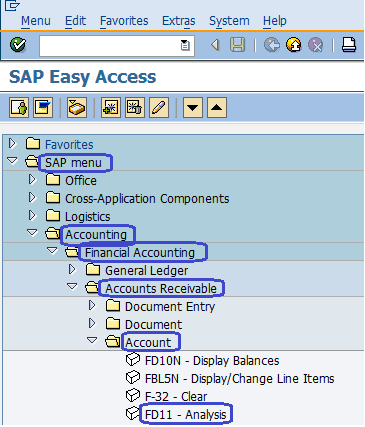Collapse the Accounts Receivable folder
Viewport: 365px width, 427px height.
[x=72, y=287]
